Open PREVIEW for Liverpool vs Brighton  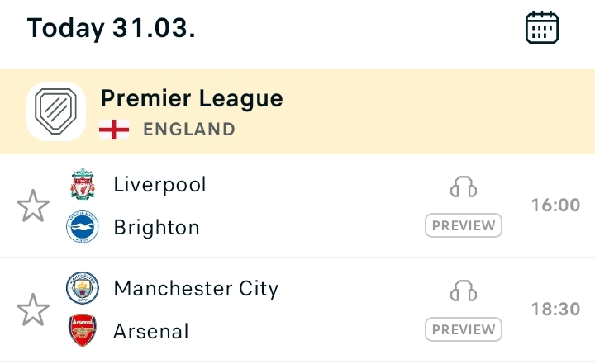[x=464, y=225]
